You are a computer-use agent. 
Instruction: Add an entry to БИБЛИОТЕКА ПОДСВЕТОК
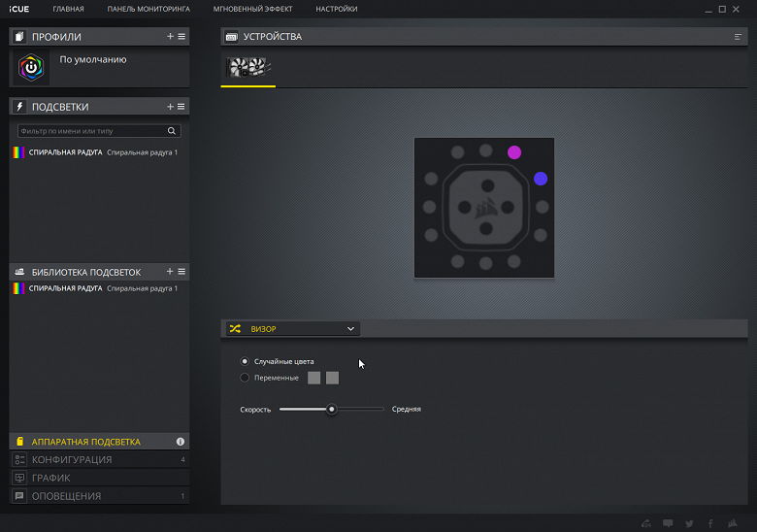point(170,271)
